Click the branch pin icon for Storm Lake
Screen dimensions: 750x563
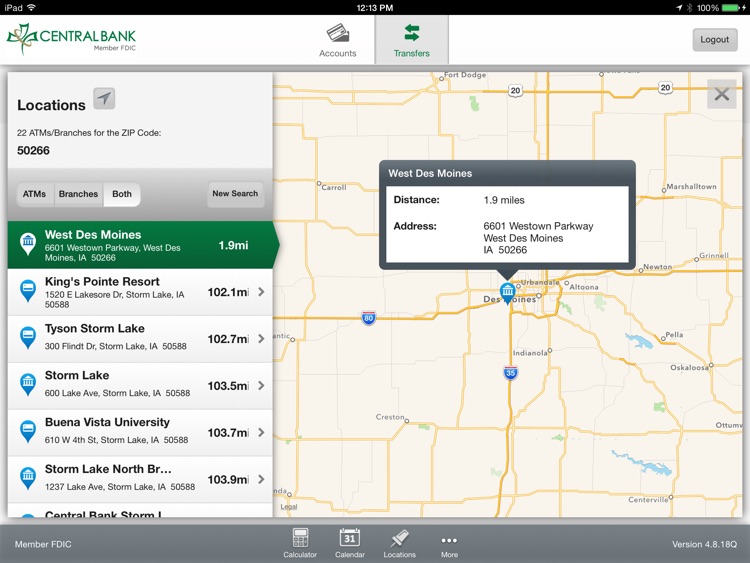click(x=28, y=385)
